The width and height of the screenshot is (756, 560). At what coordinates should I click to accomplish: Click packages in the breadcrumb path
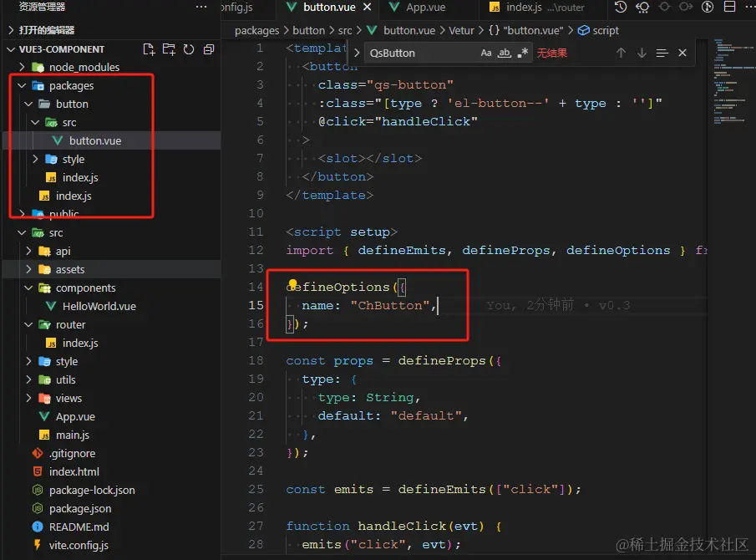(x=256, y=30)
